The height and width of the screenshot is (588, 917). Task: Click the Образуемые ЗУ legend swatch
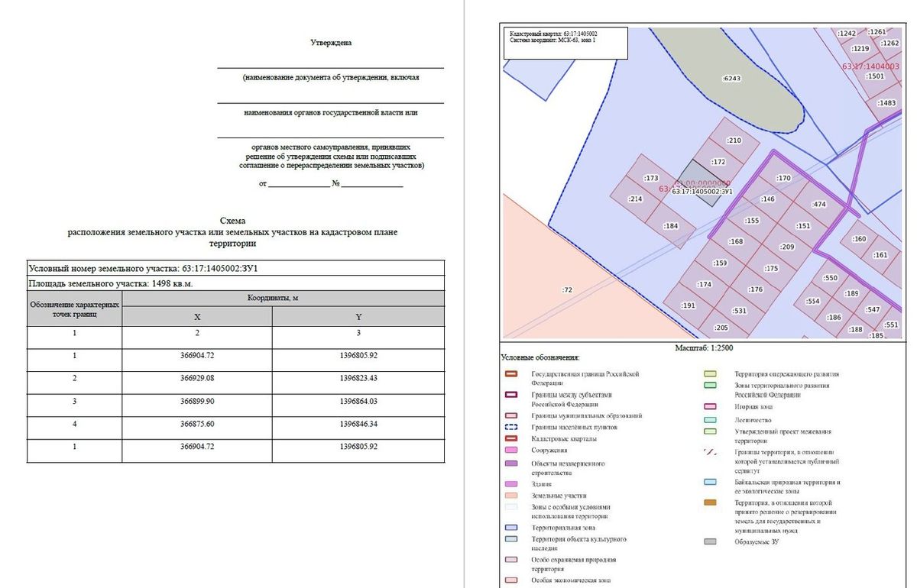click(710, 541)
